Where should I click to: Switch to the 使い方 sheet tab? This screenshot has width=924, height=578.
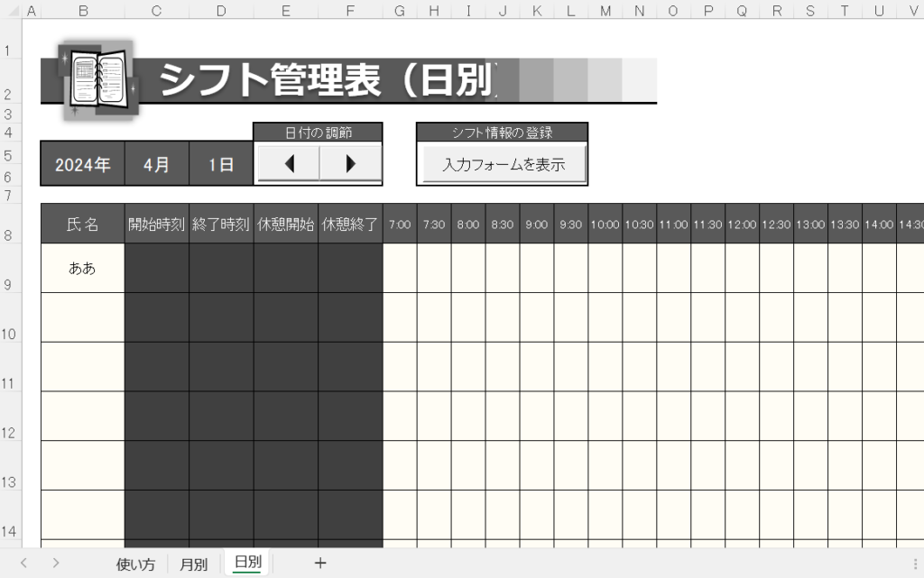pos(135,564)
